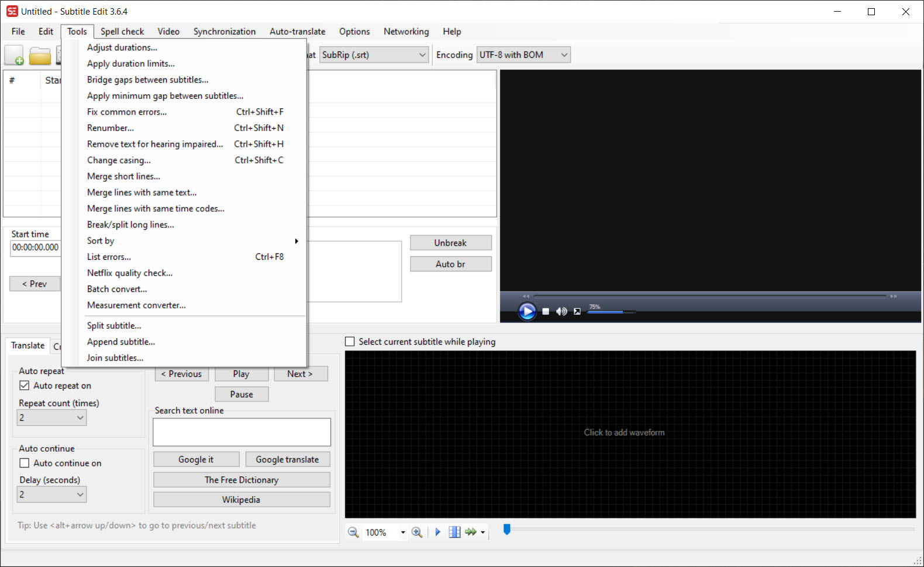Click the video seek progress bar
Image resolution: width=924 pixels, height=567 pixels.
tap(709, 296)
